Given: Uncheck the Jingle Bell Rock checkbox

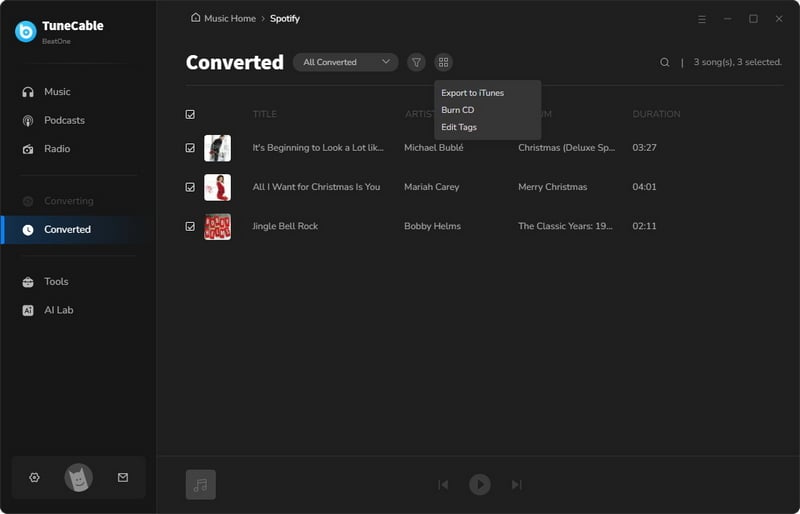Looking at the screenshot, I should (x=190, y=227).
